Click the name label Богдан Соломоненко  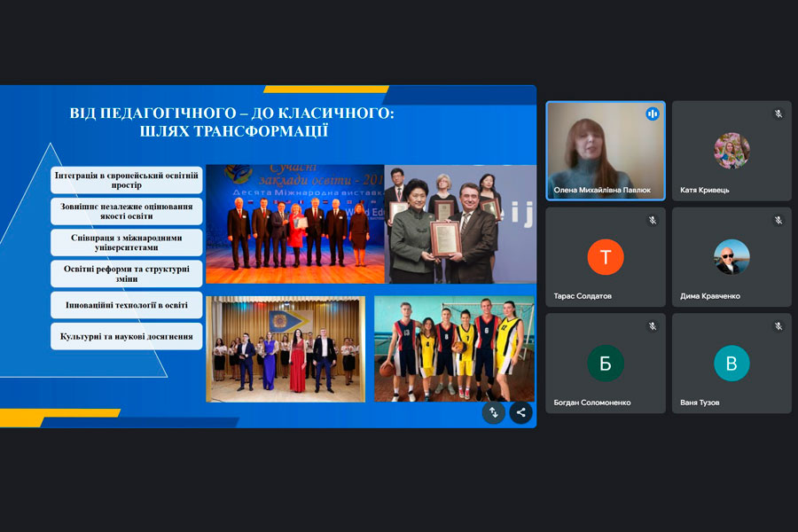592,403
